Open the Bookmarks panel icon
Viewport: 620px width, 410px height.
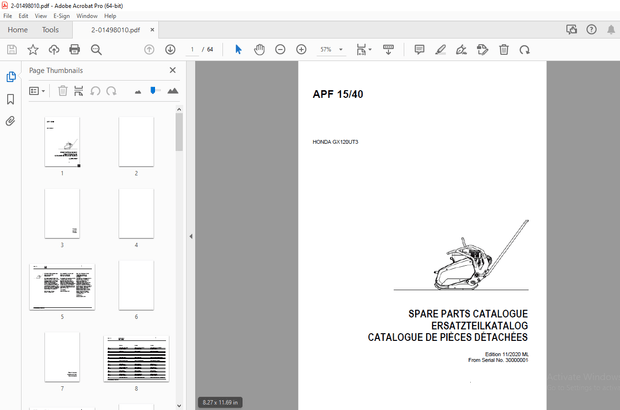pyautogui.click(x=11, y=99)
